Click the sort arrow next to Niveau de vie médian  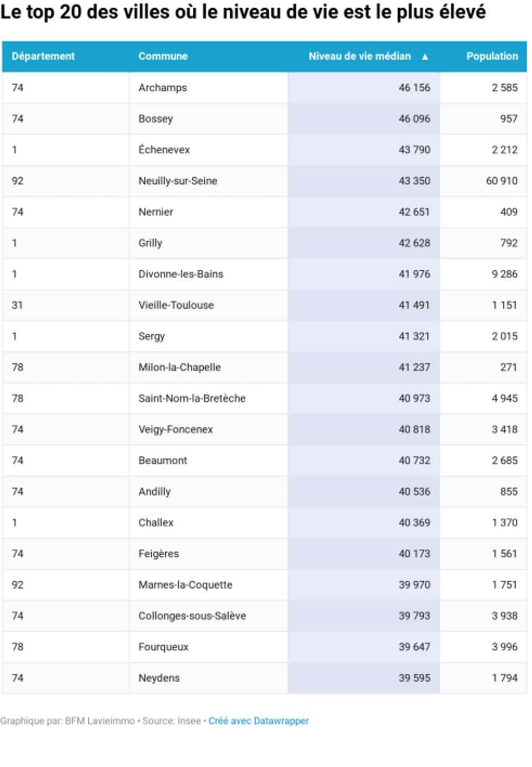(425, 56)
